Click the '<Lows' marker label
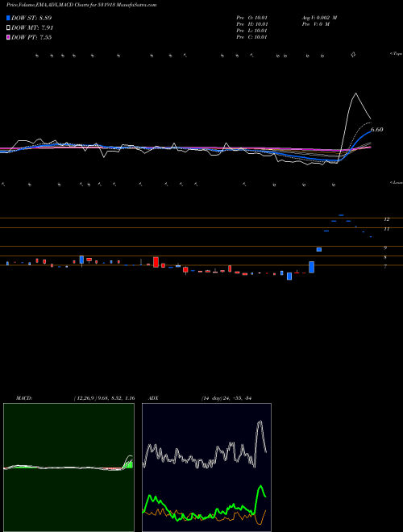The width and height of the screenshot is (403, 532). [x=396, y=182]
